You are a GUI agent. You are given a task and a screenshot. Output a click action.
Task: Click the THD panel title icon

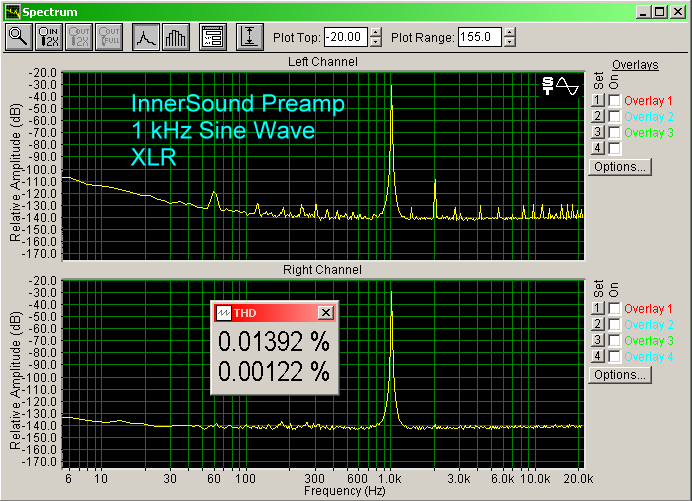point(224,313)
